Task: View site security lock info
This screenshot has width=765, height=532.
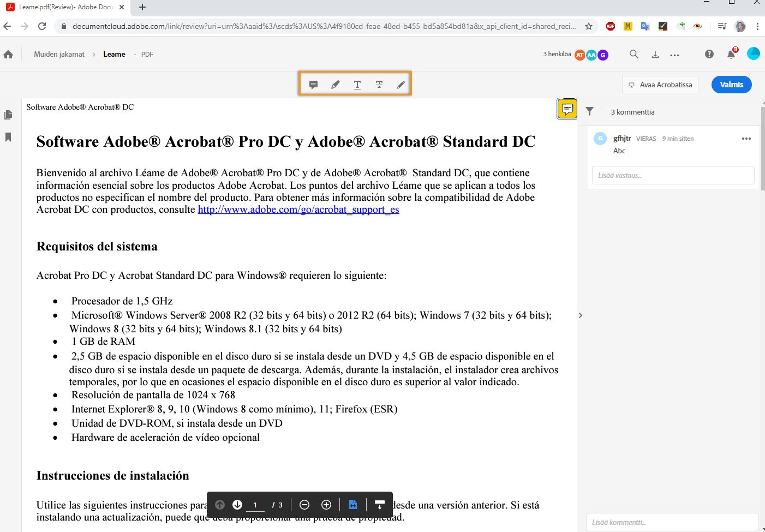Action: pyautogui.click(x=63, y=26)
